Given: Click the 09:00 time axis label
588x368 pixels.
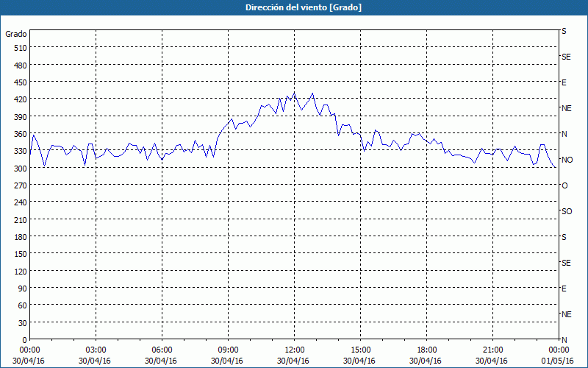Looking at the screenshot, I should (229, 350).
